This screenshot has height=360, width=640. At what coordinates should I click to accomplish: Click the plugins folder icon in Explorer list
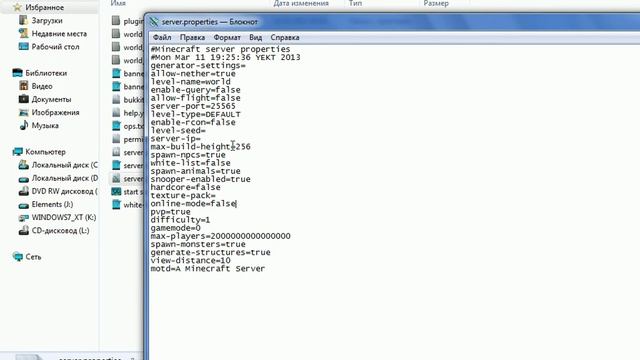116,21
